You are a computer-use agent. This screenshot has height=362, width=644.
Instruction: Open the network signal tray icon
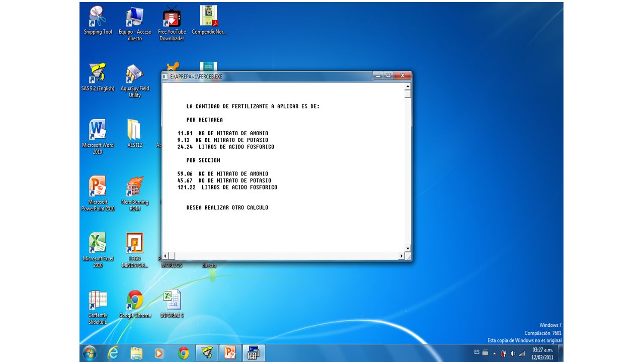pyautogui.click(x=522, y=353)
